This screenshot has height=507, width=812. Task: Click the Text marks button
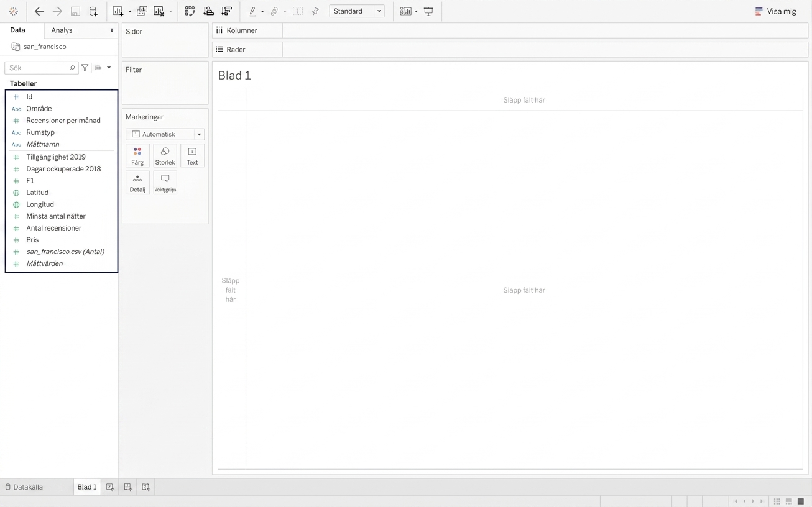pos(192,155)
